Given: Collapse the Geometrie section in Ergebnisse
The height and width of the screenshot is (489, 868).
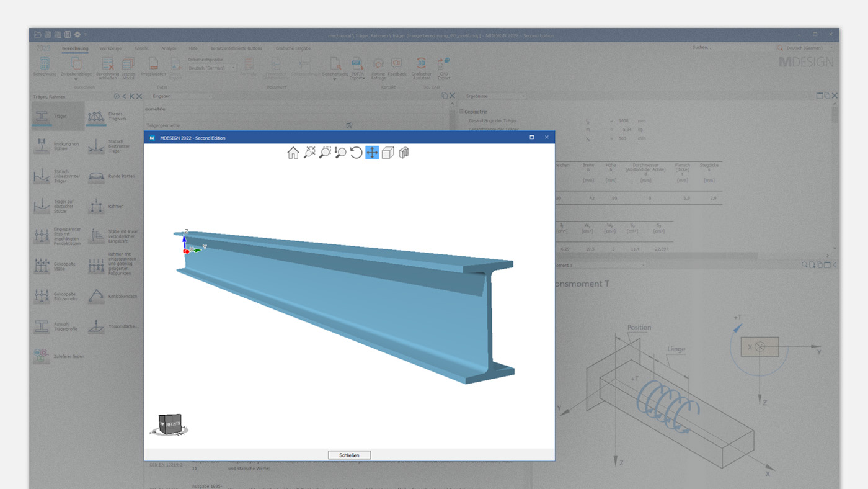Looking at the screenshot, I should pyautogui.click(x=462, y=112).
